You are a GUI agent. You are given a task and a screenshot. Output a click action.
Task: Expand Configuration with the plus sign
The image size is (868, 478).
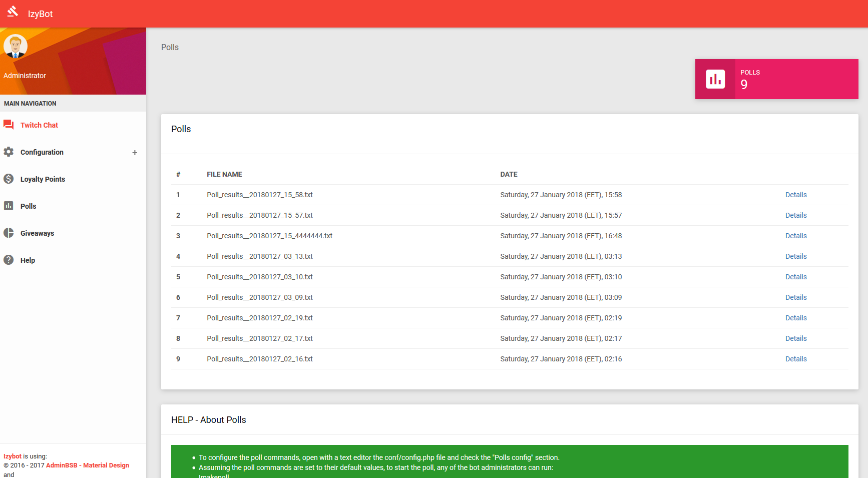135,153
